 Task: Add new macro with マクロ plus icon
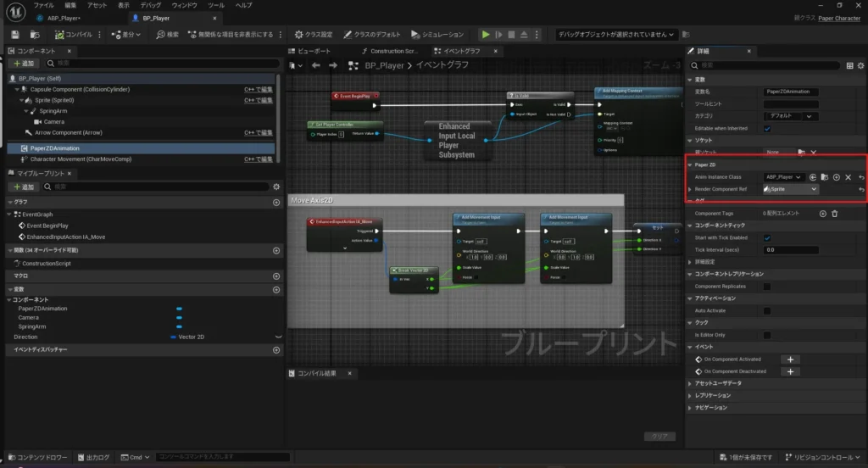click(x=276, y=276)
